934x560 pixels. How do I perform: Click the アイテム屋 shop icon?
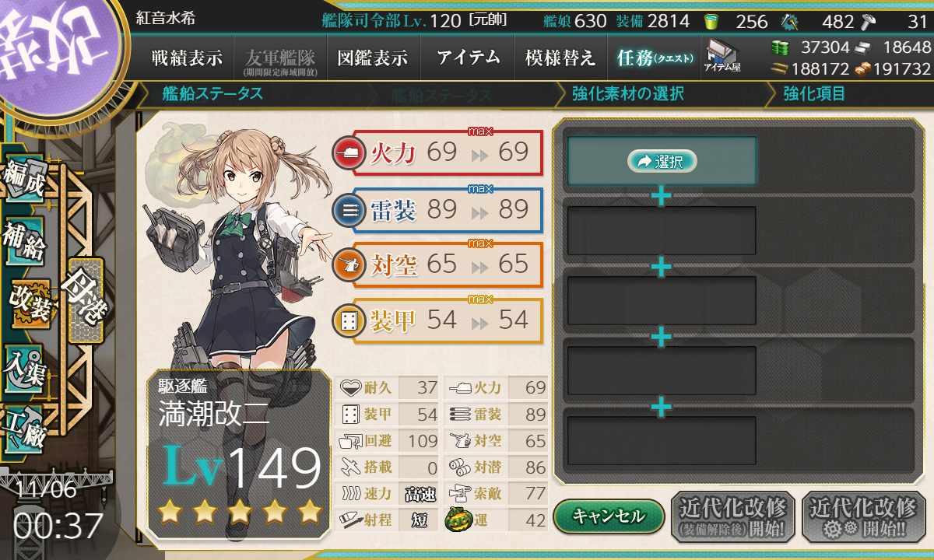tap(722, 56)
